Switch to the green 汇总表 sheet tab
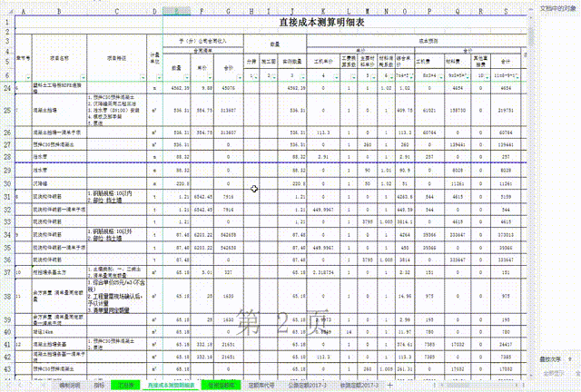The image size is (581, 392). 125,386
